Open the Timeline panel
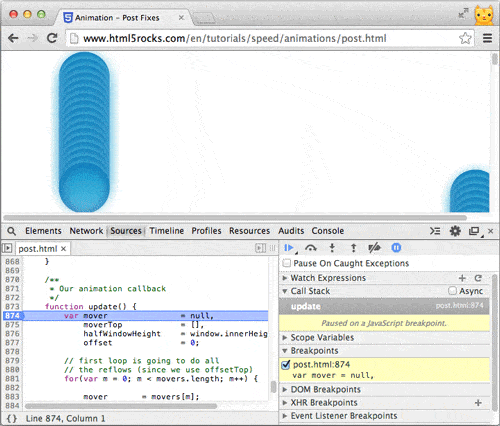Viewport: 500px width, 426px height. pyautogui.click(x=167, y=231)
